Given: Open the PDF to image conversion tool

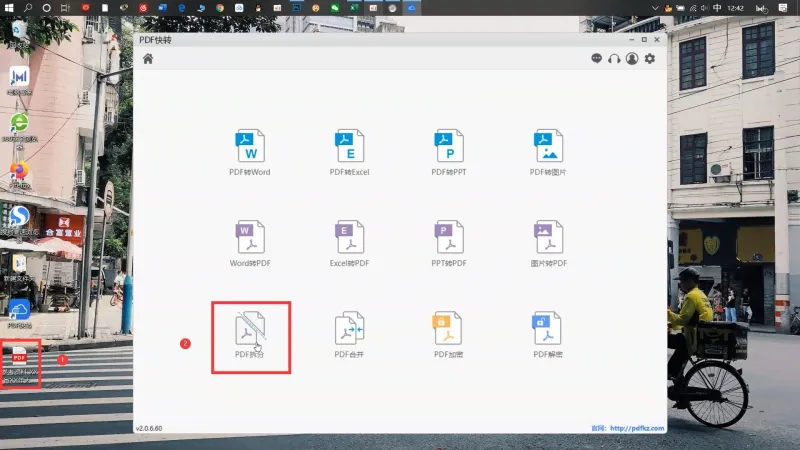Looking at the screenshot, I should [x=548, y=152].
